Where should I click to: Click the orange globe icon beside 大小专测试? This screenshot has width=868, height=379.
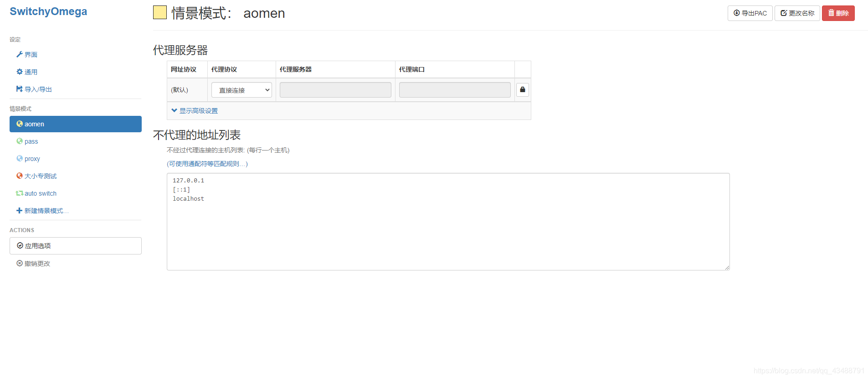pos(20,176)
